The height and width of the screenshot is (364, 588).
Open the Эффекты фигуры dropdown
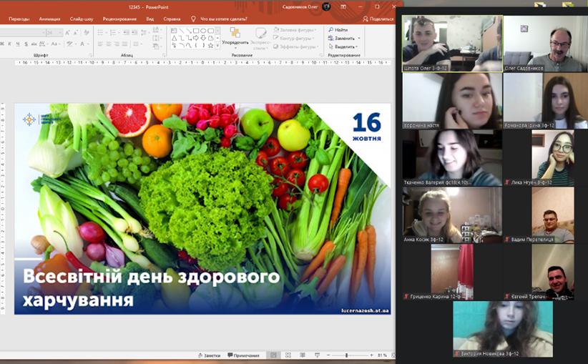click(x=295, y=46)
